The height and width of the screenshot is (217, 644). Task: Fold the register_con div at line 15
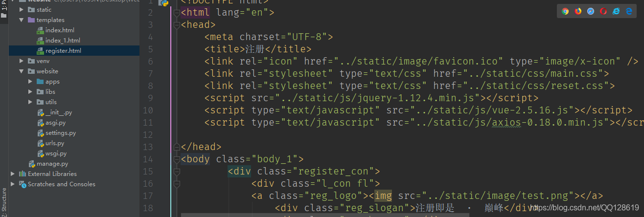point(177,172)
